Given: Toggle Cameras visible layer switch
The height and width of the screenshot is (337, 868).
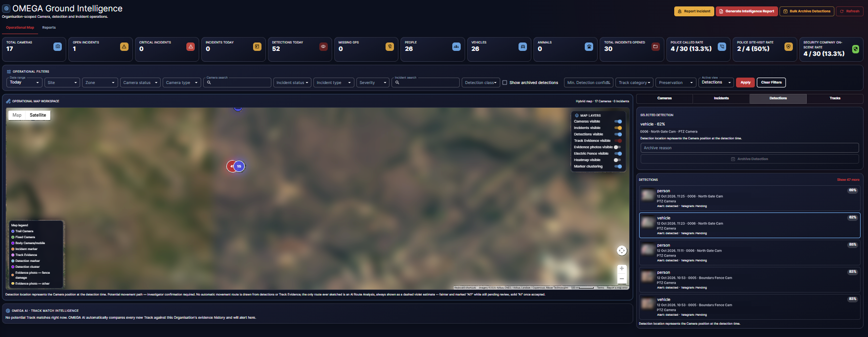Looking at the screenshot, I should [618, 122].
